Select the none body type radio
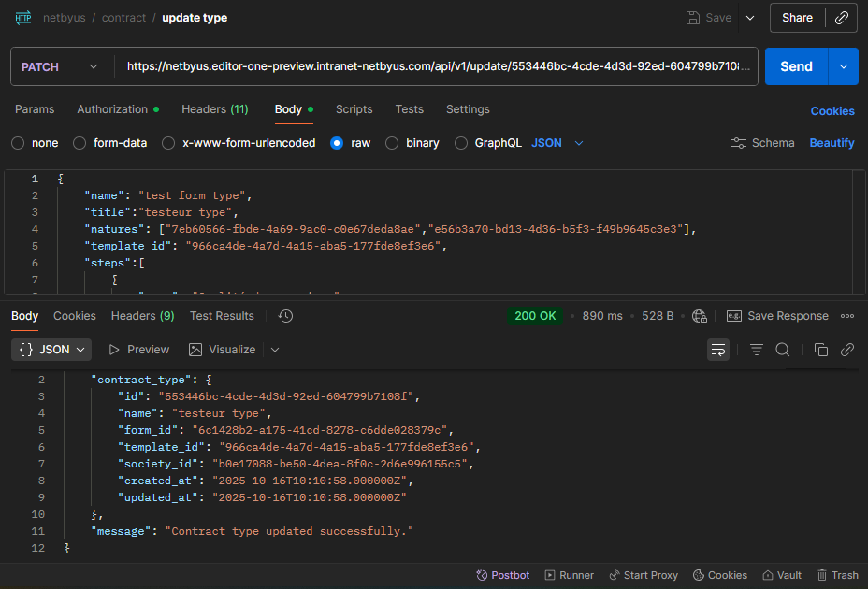 click(18, 143)
